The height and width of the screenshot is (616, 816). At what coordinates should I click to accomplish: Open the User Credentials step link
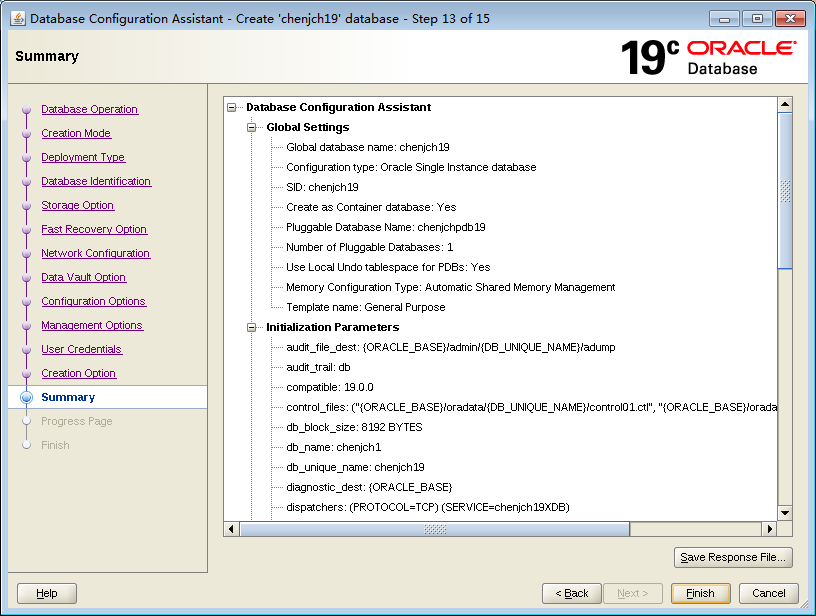[x=81, y=349]
